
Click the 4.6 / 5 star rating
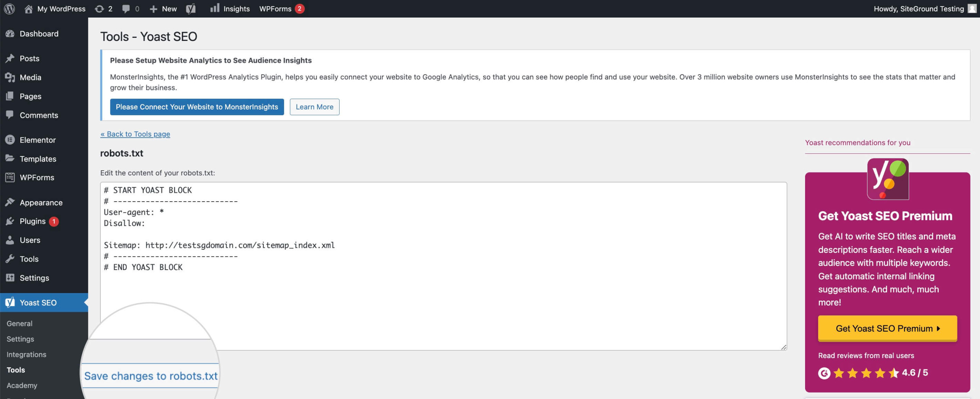[x=880, y=373]
